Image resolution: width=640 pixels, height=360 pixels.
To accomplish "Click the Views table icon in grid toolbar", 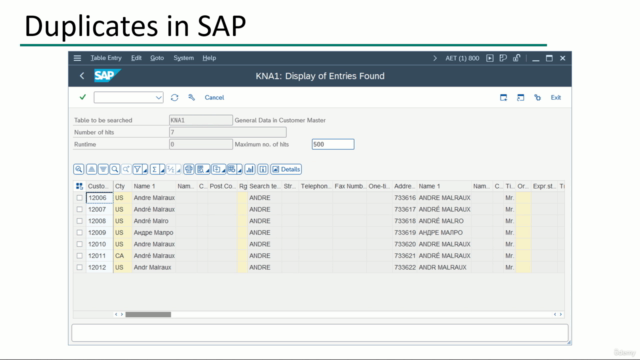I will point(200,169).
